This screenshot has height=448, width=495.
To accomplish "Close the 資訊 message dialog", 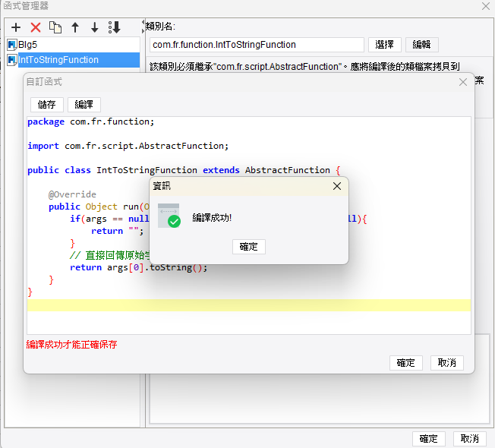I will click(337, 186).
